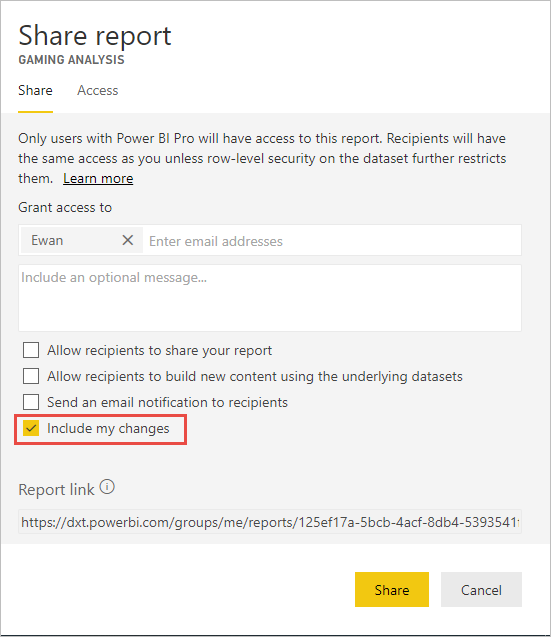
Task: Toggle Send an email notification to recipients
Action: tap(31, 402)
